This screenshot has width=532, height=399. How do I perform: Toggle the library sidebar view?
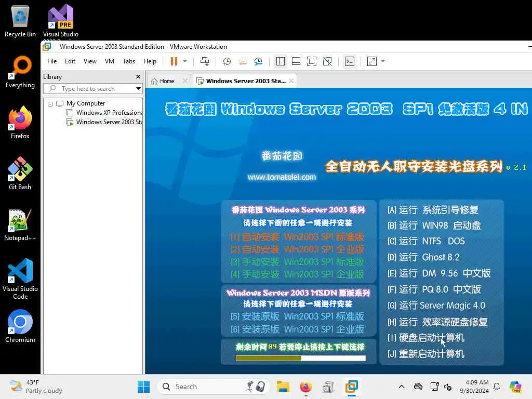(281, 61)
